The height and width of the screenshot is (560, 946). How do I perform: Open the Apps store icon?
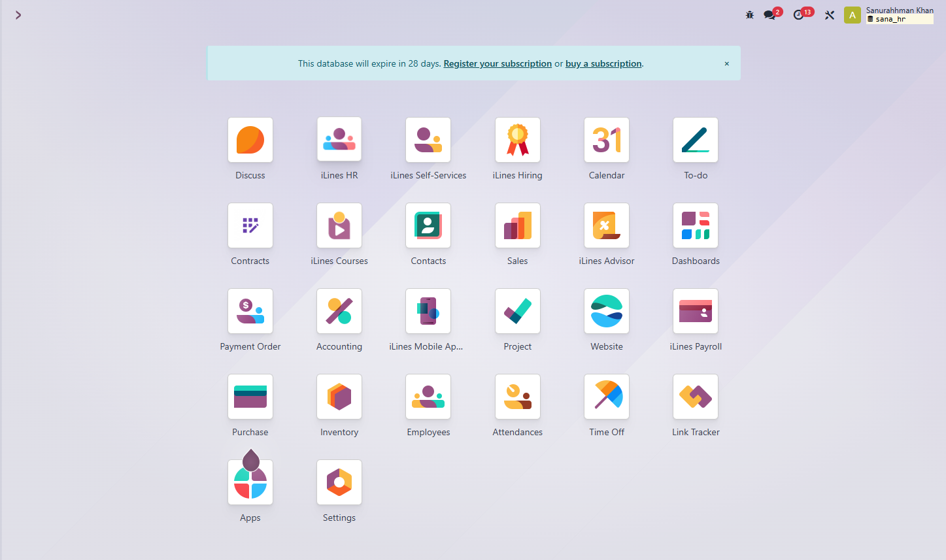pos(250,482)
